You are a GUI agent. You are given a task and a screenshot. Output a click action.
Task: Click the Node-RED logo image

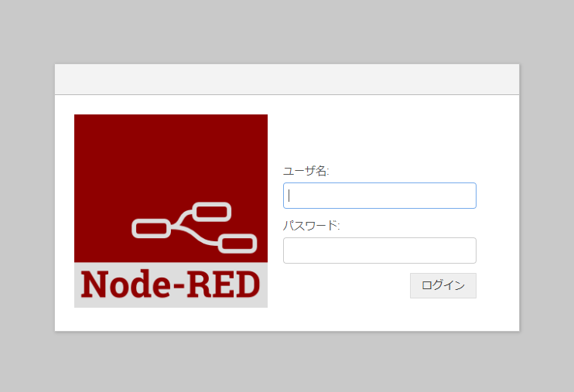[x=171, y=211]
